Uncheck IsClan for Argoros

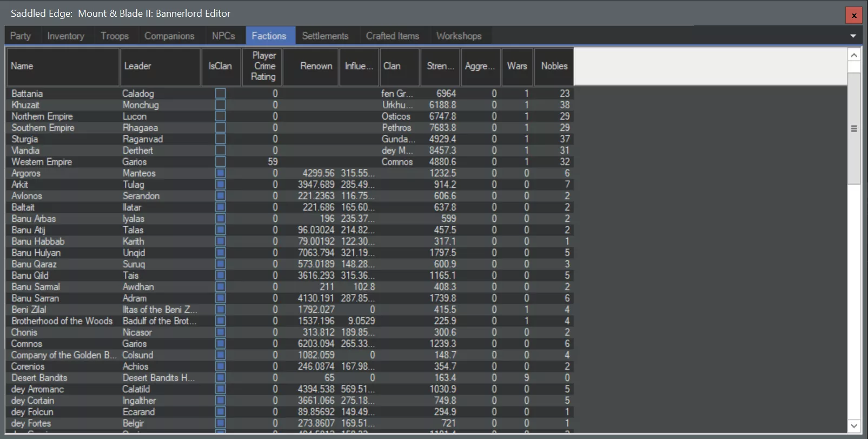click(220, 173)
